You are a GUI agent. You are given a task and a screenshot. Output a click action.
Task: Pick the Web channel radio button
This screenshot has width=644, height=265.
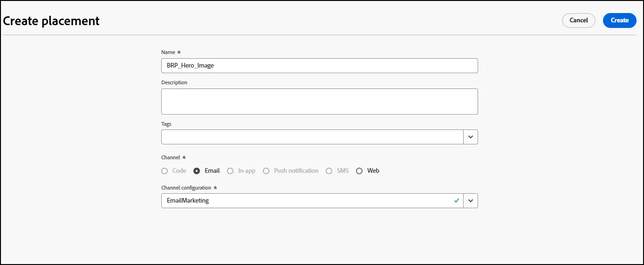pos(359,171)
